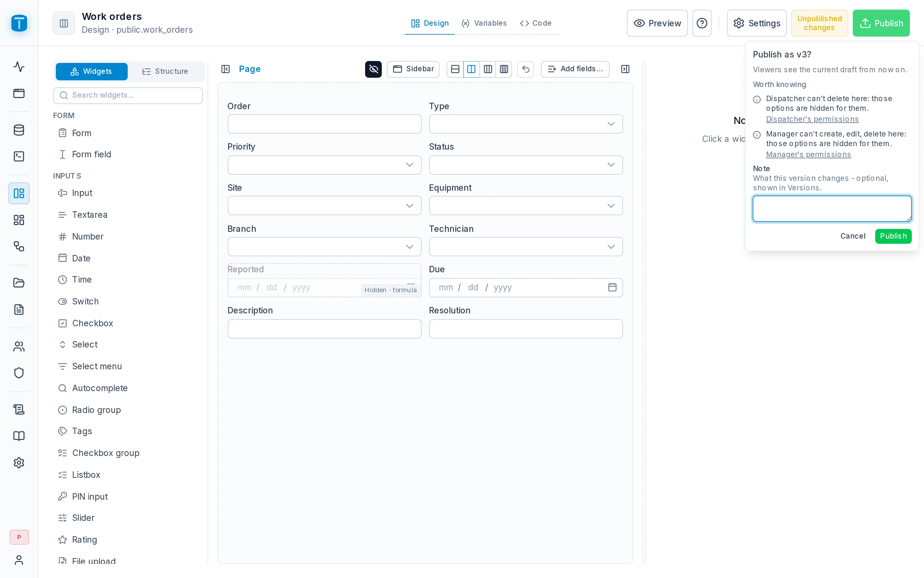
Task: Switch to the Variables tab
Action: (x=484, y=23)
